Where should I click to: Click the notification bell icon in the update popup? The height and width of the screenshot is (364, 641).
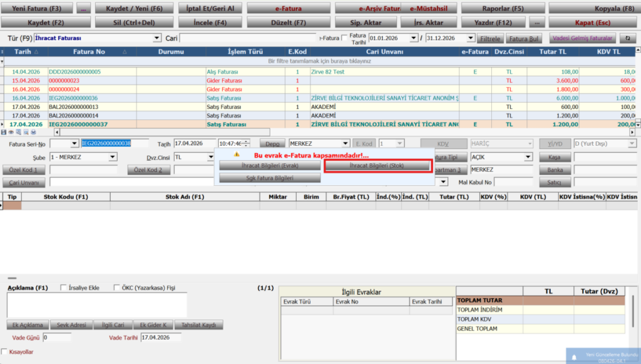point(574,358)
